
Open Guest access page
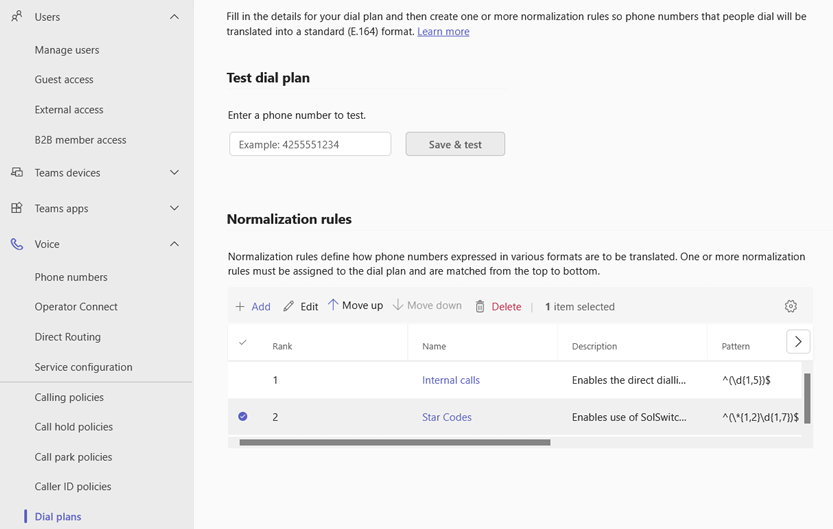click(x=64, y=80)
